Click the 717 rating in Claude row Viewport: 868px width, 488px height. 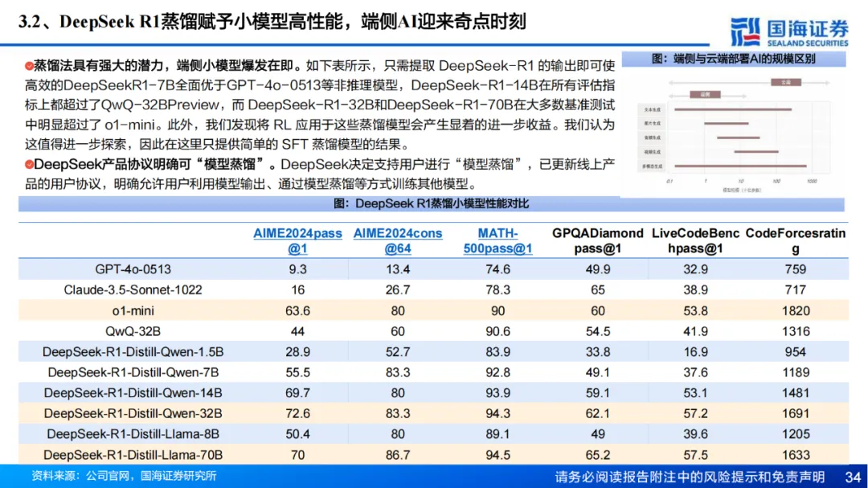click(x=796, y=289)
